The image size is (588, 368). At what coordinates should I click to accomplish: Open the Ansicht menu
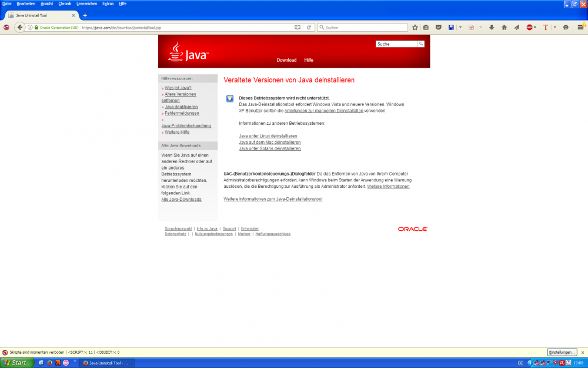click(47, 4)
